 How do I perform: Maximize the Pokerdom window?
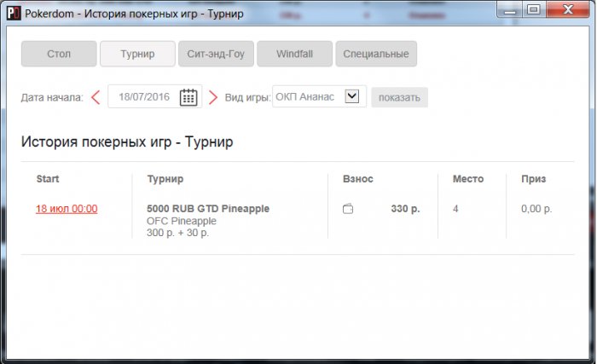tap(534, 9)
